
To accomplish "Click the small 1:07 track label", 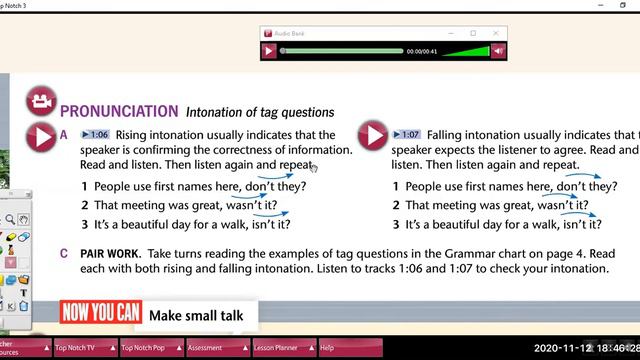I will click(407, 134).
